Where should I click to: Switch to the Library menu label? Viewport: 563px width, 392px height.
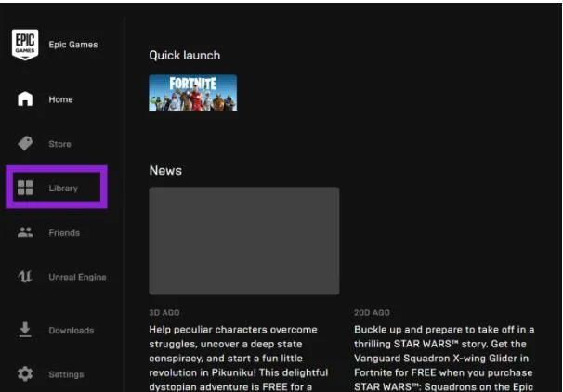pos(63,189)
